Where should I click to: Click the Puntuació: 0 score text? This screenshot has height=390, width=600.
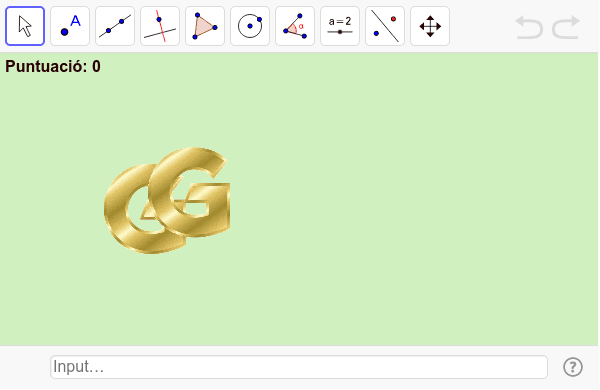click(53, 67)
